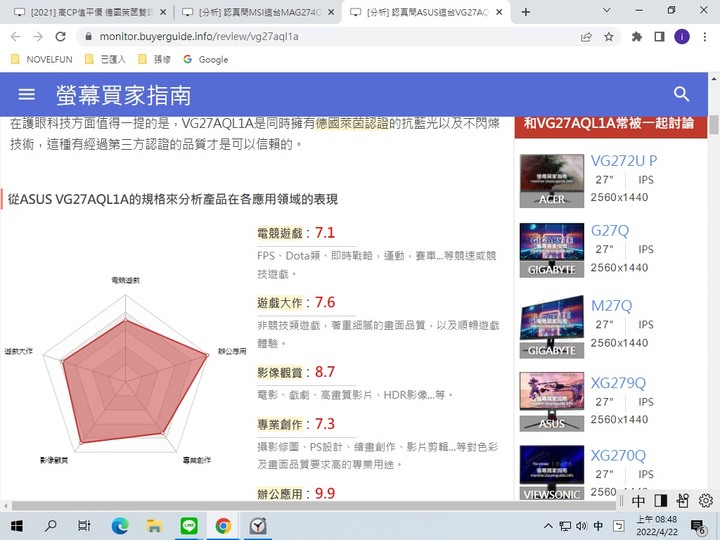Screen dimensions: 720x540
Task: Open the hamburger menu in the site header
Action: pos(26,94)
